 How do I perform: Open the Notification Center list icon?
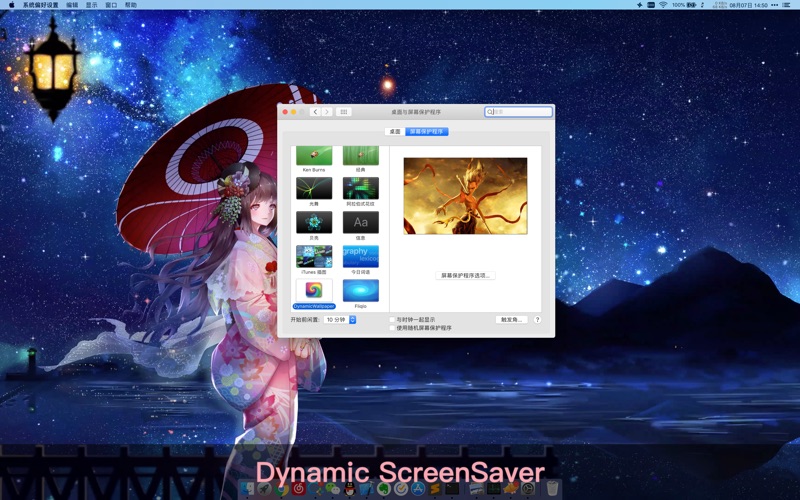(x=786, y=5)
